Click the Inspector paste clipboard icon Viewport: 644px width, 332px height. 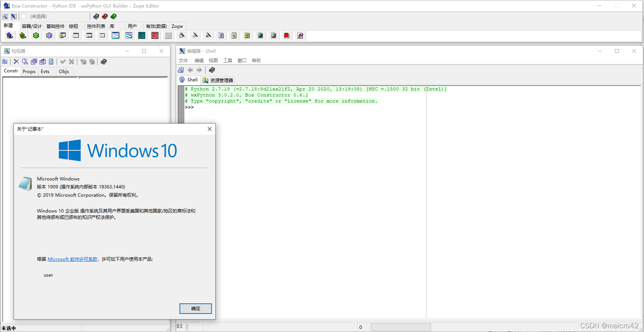43,61
